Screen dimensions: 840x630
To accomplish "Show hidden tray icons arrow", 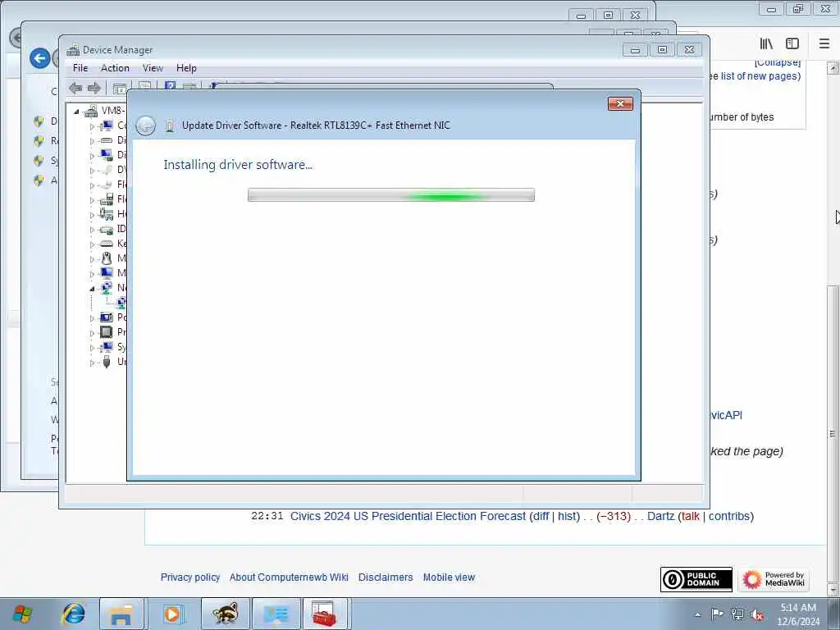I will pyautogui.click(x=697, y=614).
